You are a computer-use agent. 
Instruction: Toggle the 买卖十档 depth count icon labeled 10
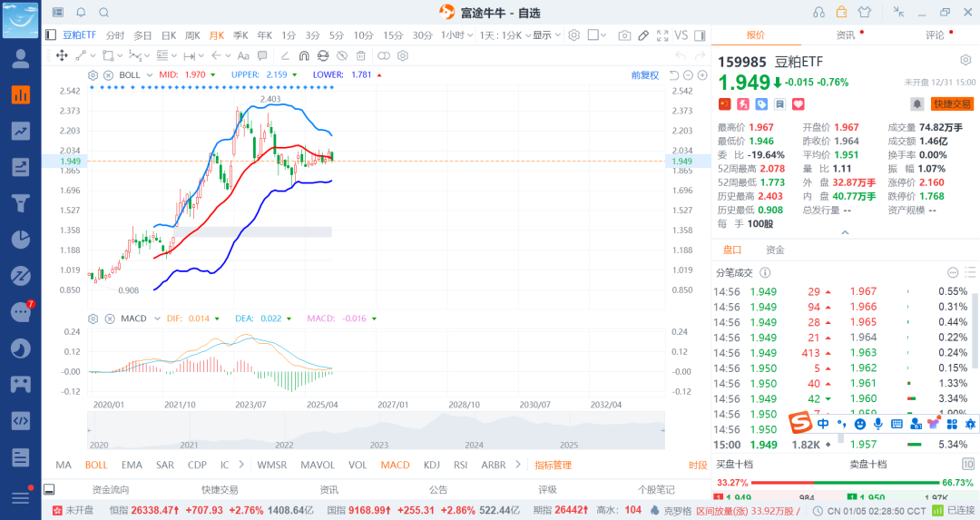point(968,464)
